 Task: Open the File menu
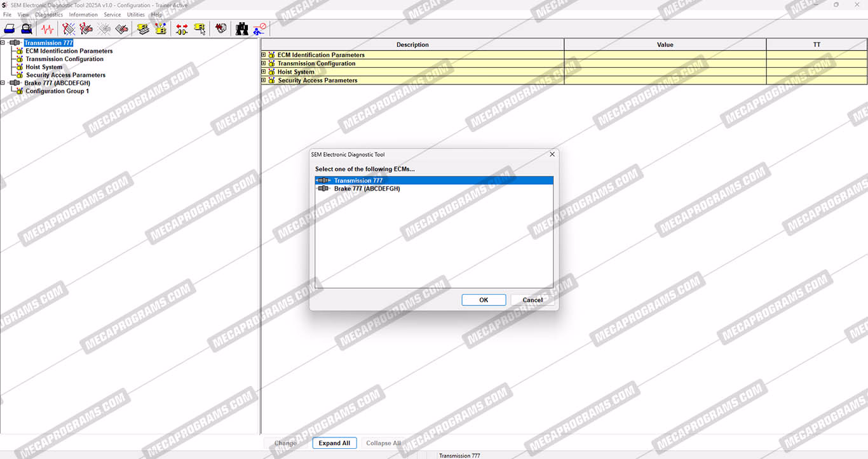tap(8, 15)
